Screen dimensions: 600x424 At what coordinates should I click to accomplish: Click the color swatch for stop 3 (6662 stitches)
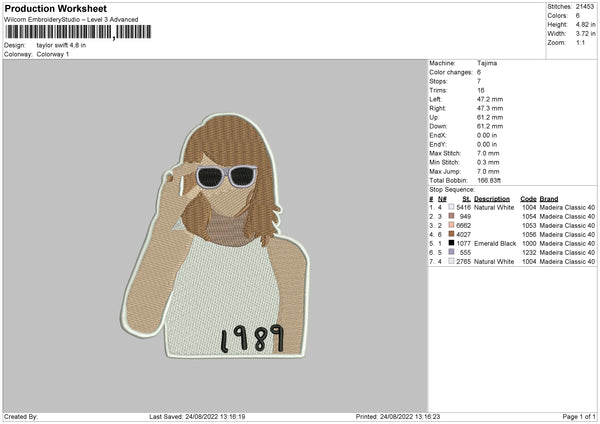point(452,225)
